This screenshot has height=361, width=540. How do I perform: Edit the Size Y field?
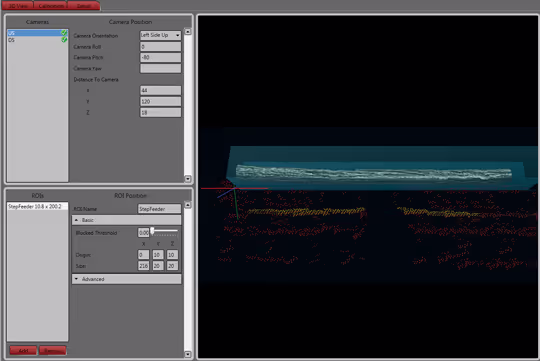[x=158, y=266]
